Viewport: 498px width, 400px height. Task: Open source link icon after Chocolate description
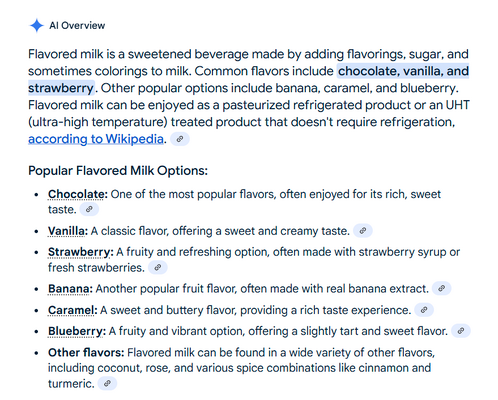click(89, 209)
